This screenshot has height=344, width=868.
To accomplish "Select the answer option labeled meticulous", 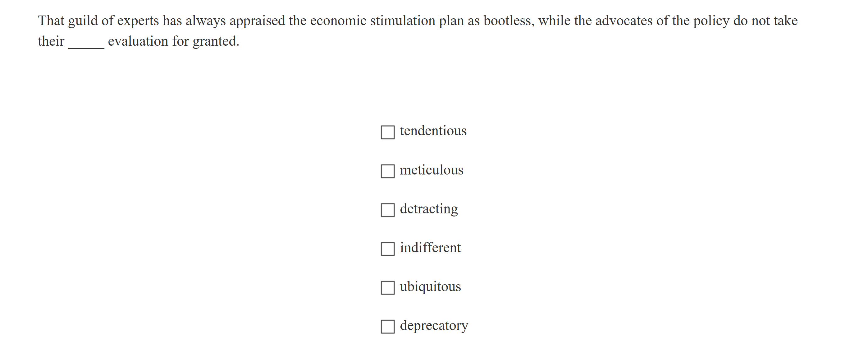I will pyautogui.click(x=431, y=170).
